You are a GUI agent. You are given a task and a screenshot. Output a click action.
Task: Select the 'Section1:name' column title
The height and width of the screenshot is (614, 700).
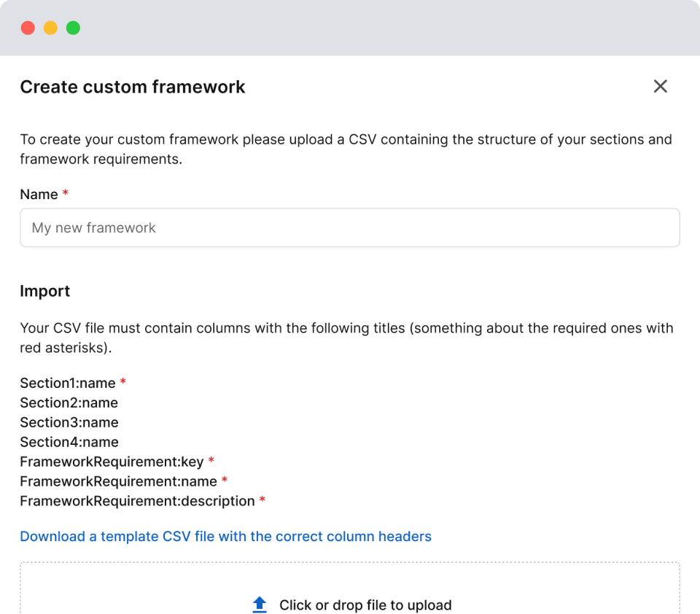click(68, 383)
